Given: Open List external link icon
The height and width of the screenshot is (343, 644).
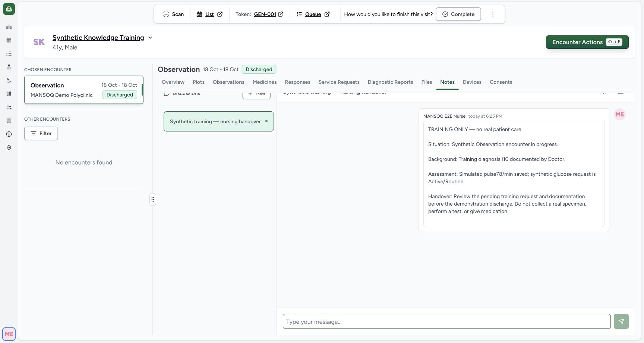Looking at the screenshot, I should pyautogui.click(x=220, y=14).
